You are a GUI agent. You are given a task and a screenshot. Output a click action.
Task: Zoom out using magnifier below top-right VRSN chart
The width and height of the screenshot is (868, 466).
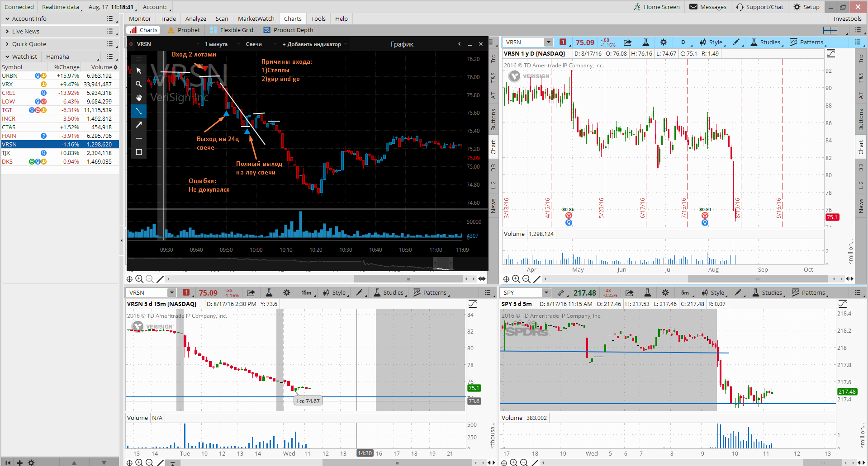[526, 279]
